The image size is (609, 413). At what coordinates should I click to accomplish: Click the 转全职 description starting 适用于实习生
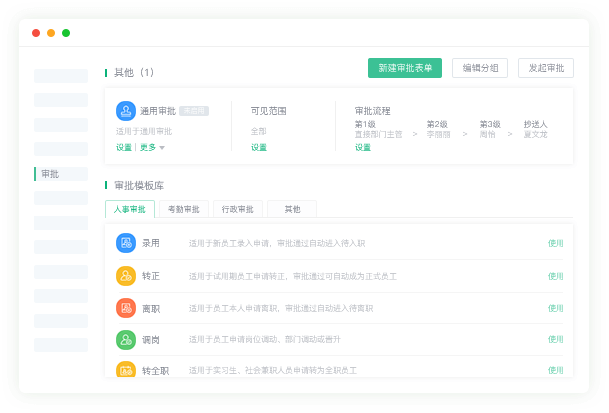(273, 370)
